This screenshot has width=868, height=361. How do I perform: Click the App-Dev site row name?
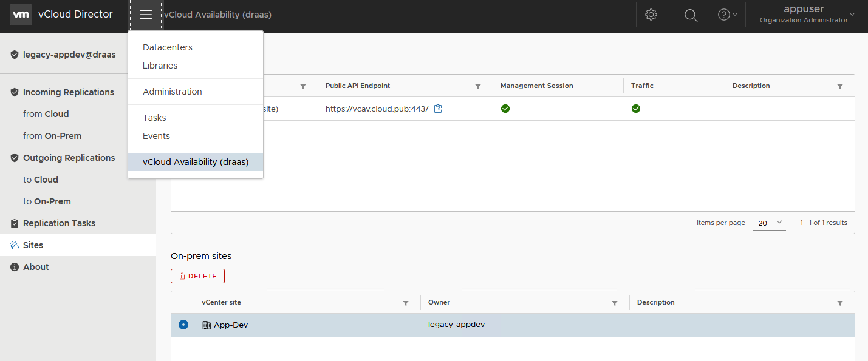[x=231, y=325]
